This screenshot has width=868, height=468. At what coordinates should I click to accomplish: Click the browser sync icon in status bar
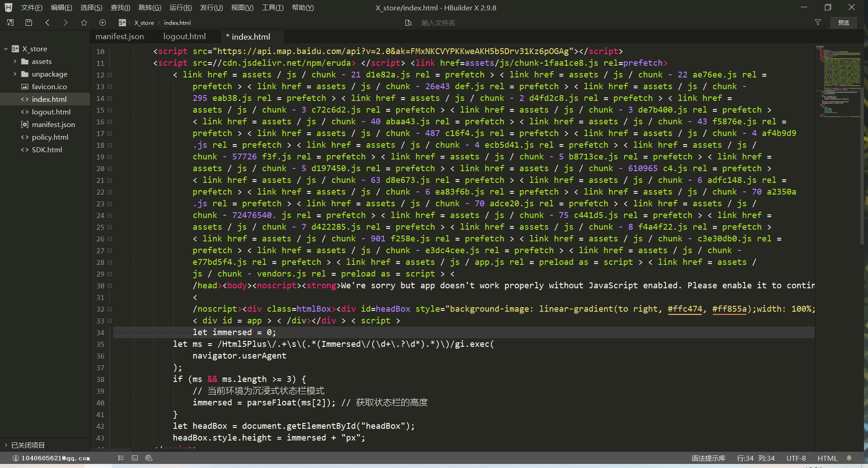(x=149, y=458)
